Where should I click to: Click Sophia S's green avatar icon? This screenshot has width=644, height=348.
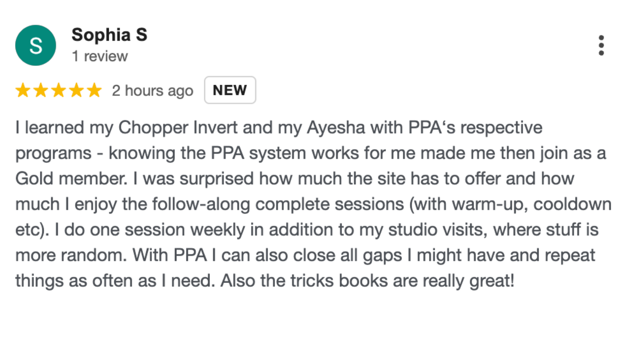[x=35, y=45]
